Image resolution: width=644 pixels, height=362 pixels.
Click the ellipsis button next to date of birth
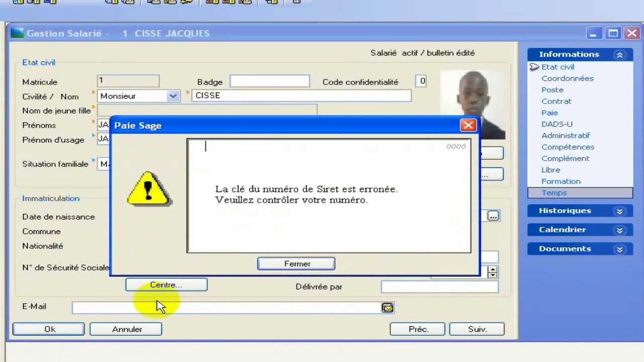tap(493, 216)
